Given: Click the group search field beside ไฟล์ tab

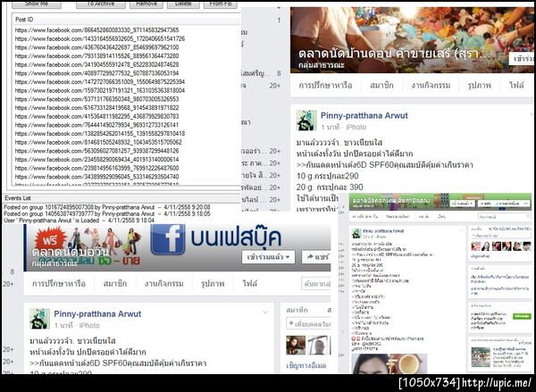Looking at the screenshot, I should coord(316,283).
